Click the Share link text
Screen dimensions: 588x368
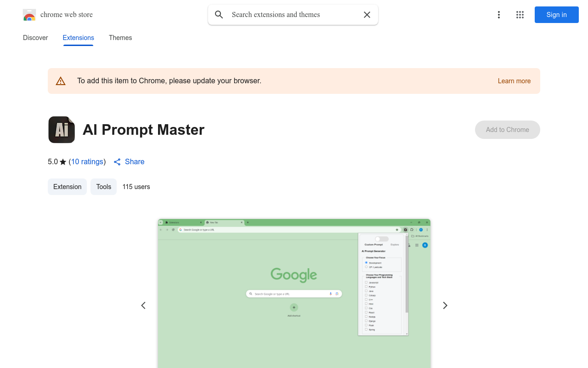click(x=135, y=161)
